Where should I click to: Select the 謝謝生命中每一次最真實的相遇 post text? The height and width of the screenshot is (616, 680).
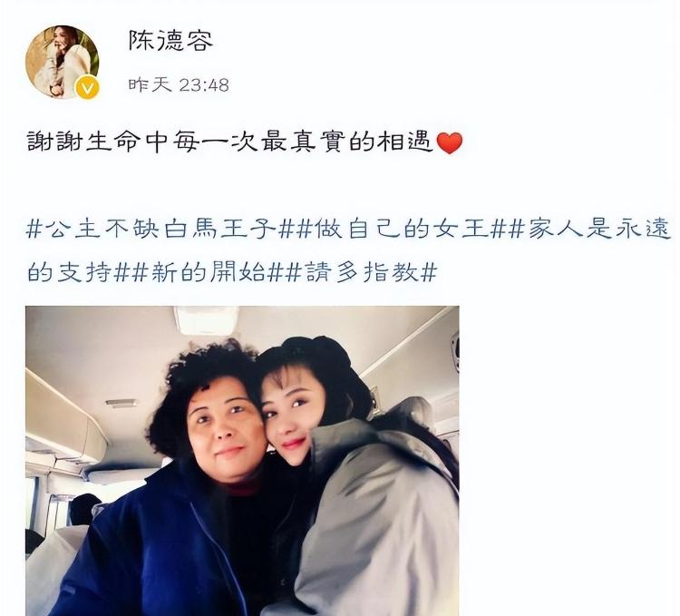(230, 142)
